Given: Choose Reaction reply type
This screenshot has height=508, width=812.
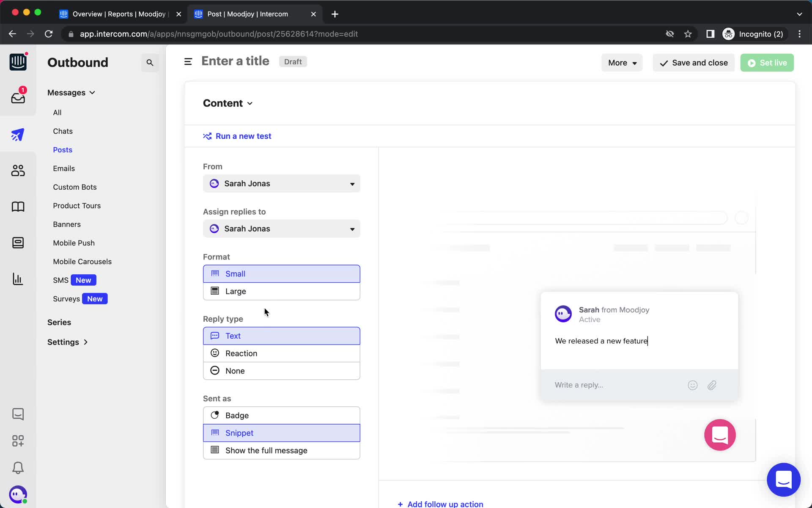Looking at the screenshot, I should pos(282,353).
